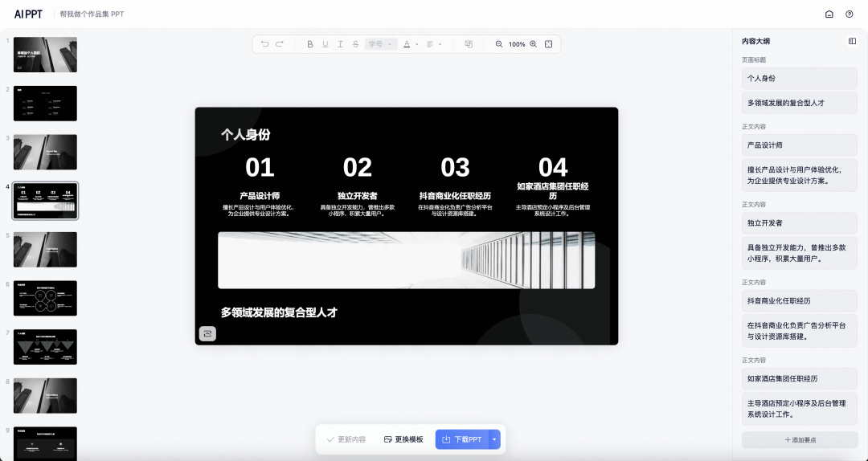Image resolution: width=868 pixels, height=461 pixels.
Task: Click the AI PPT logo
Action: [x=28, y=14]
